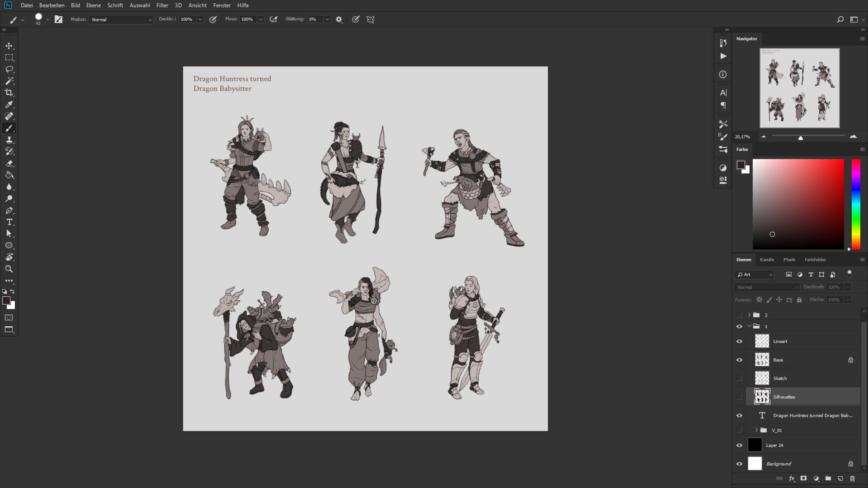868x488 pixels.
Task: Select the Eraser tool
Action: click(9, 163)
